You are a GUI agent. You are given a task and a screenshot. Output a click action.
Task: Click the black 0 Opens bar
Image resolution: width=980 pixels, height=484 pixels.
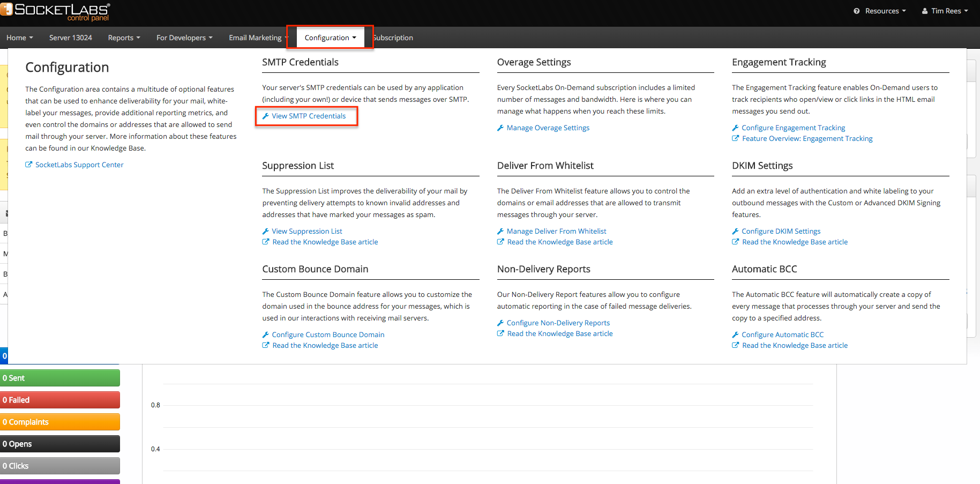[60, 444]
